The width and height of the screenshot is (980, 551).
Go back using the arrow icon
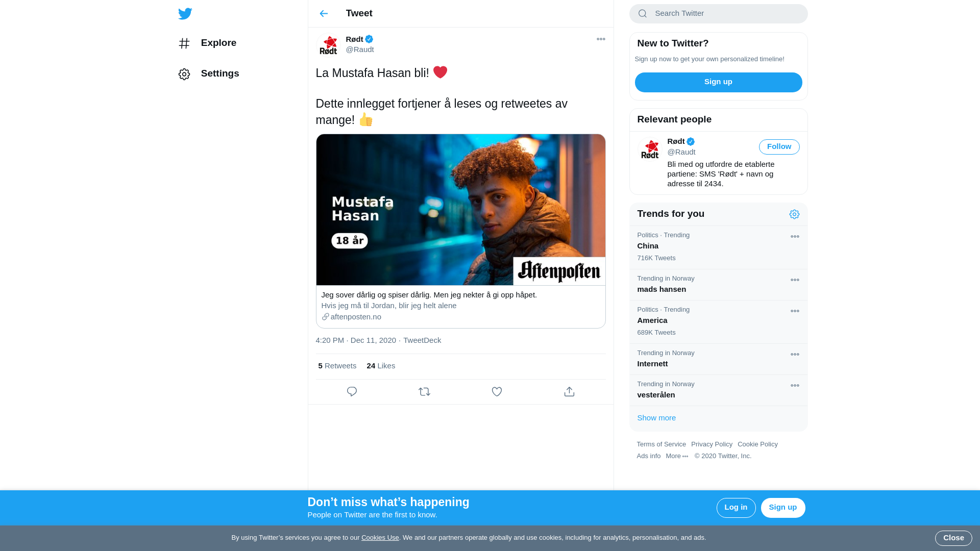click(324, 14)
